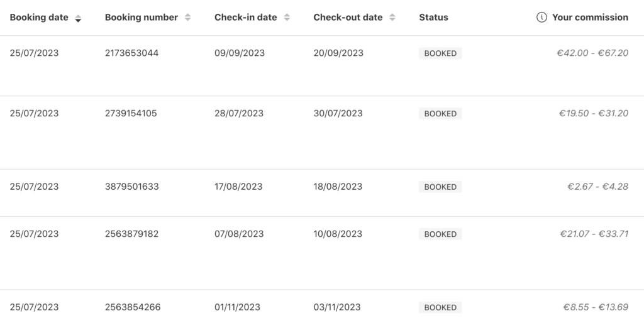Click BOOKED badge for booking 3879501633
The height and width of the screenshot is (328, 644).
pyautogui.click(x=440, y=187)
